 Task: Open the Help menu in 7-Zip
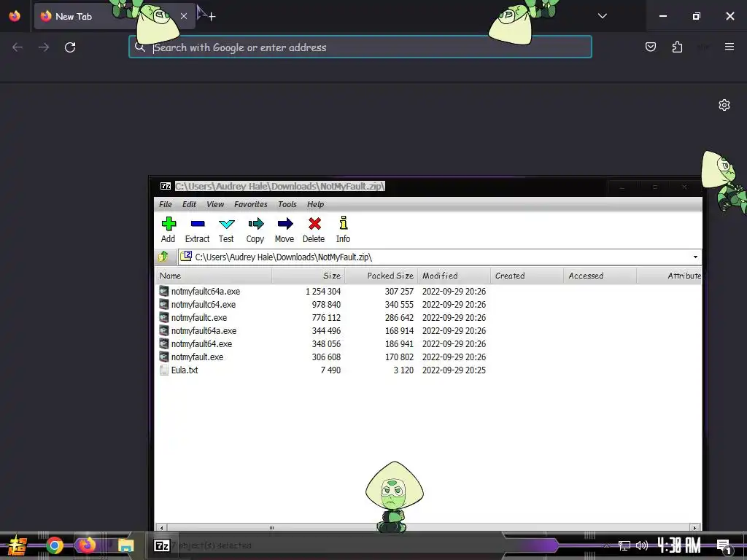point(315,204)
